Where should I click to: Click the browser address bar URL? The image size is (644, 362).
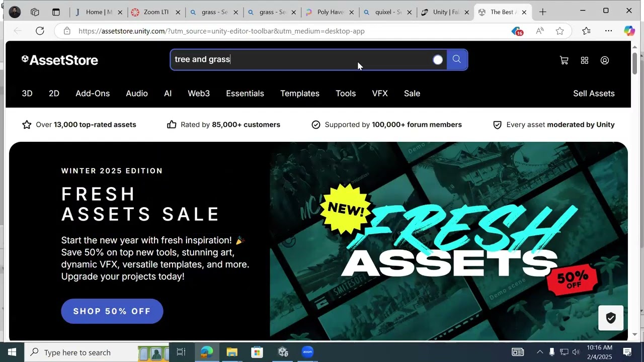[221, 31]
